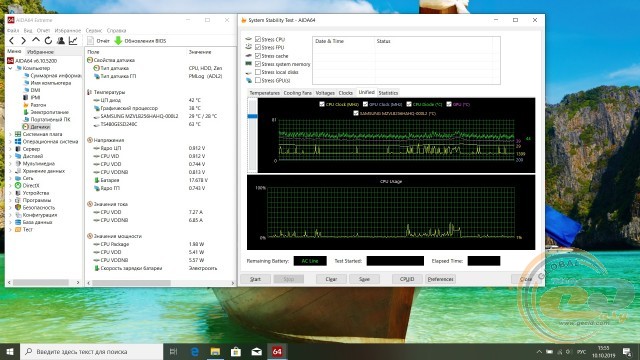Click the up-level arrow in AIDA64 toolbar
Screen dimensions: 640x360
coord(36,40)
